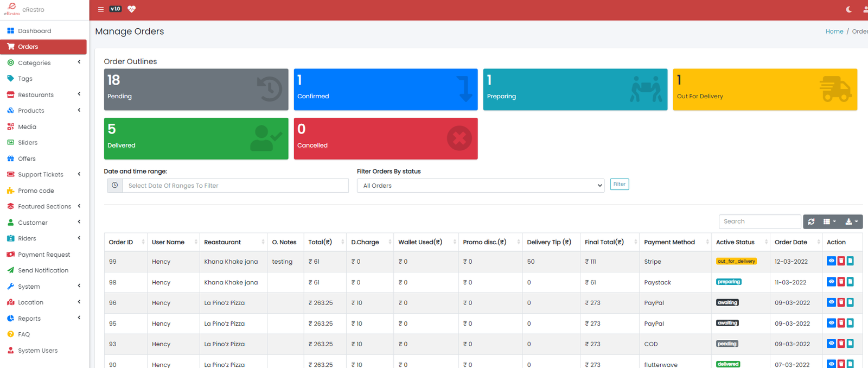Sort table by User Name
868x368 pixels.
[x=174, y=242]
